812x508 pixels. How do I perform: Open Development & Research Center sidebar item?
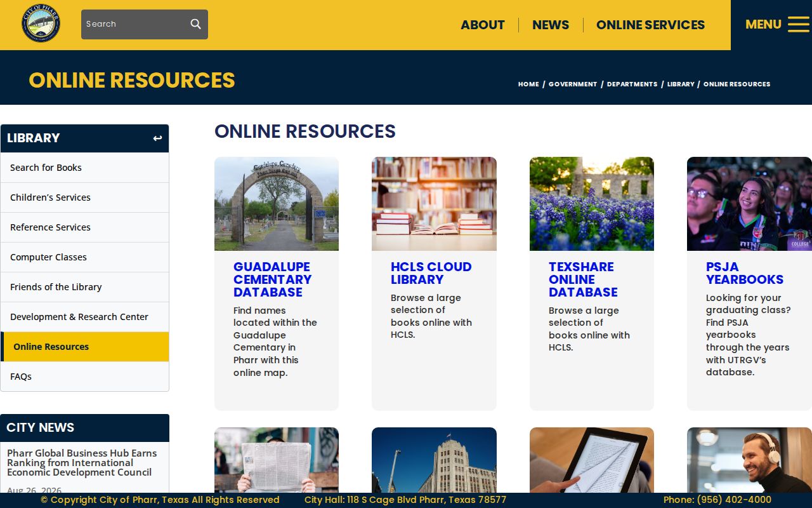pyautogui.click(x=84, y=317)
